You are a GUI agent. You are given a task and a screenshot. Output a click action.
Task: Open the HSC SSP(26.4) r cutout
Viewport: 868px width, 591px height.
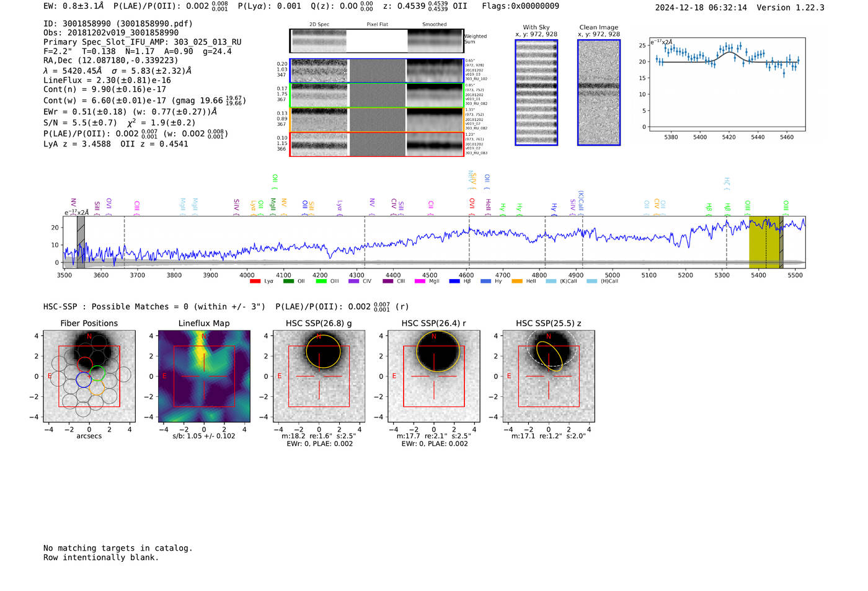click(x=433, y=376)
